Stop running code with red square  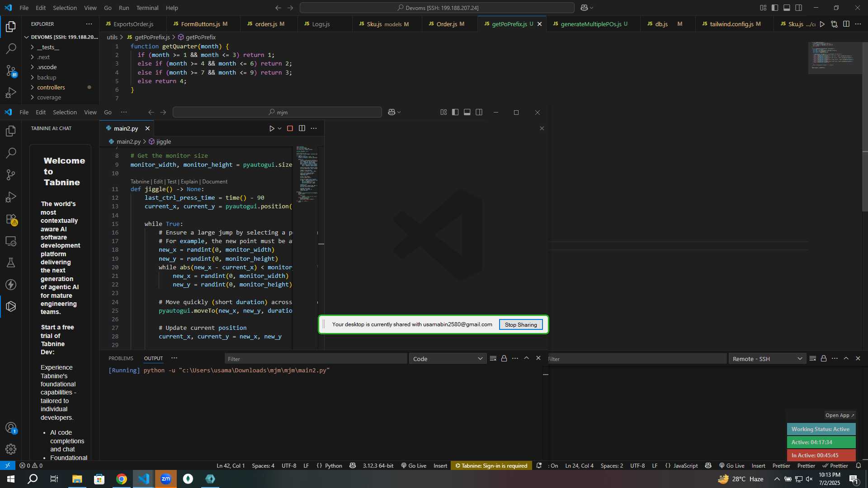290,128
